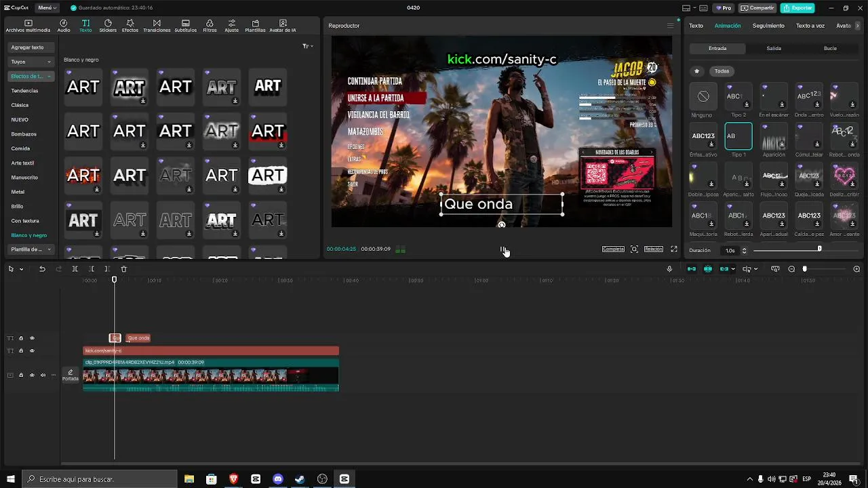Open the Subtítulos panel
This screenshot has height=488, width=868.
pyautogui.click(x=186, y=26)
